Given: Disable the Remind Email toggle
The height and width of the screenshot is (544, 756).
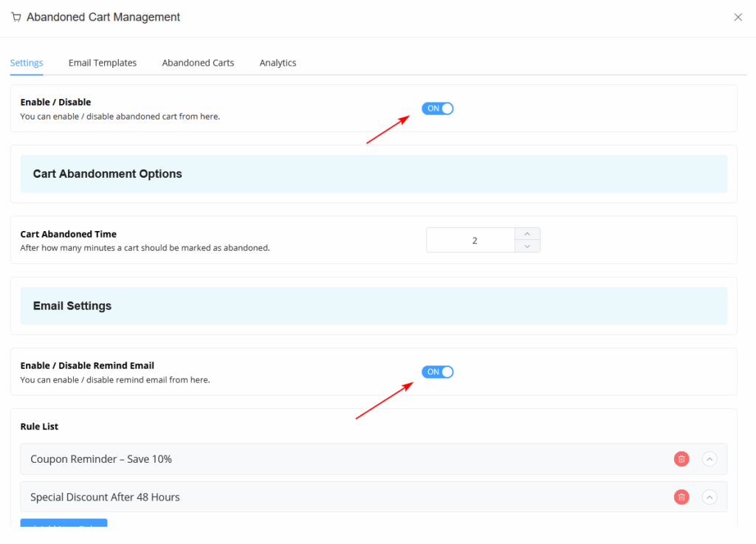Looking at the screenshot, I should (x=437, y=372).
